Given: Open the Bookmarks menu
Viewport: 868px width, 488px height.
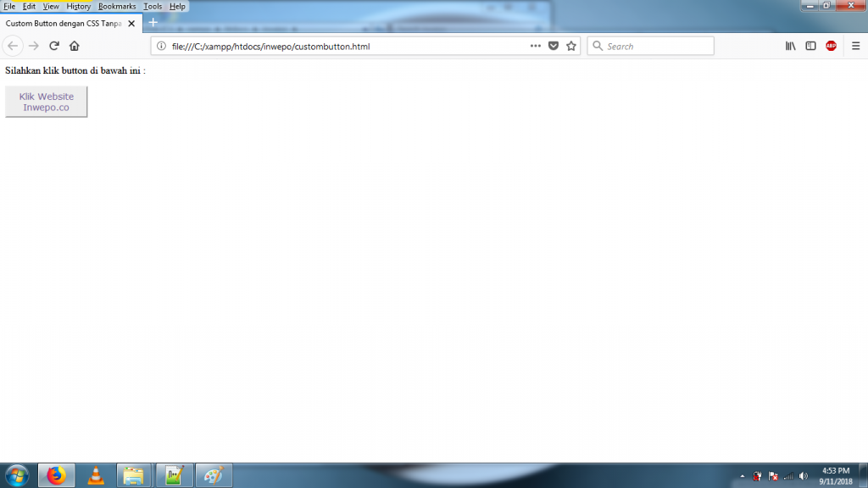Looking at the screenshot, I should [x=117, y=6].
